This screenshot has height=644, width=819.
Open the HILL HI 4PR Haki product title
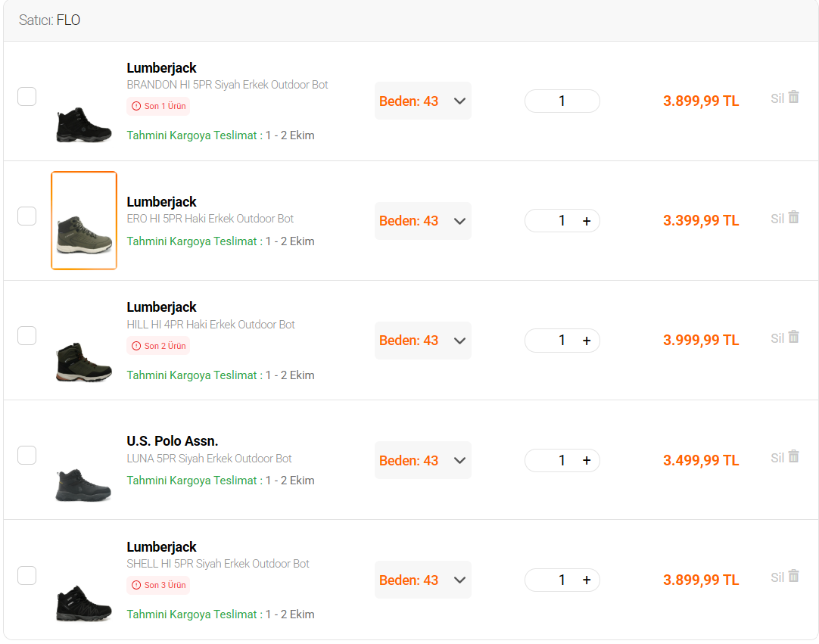210,325
